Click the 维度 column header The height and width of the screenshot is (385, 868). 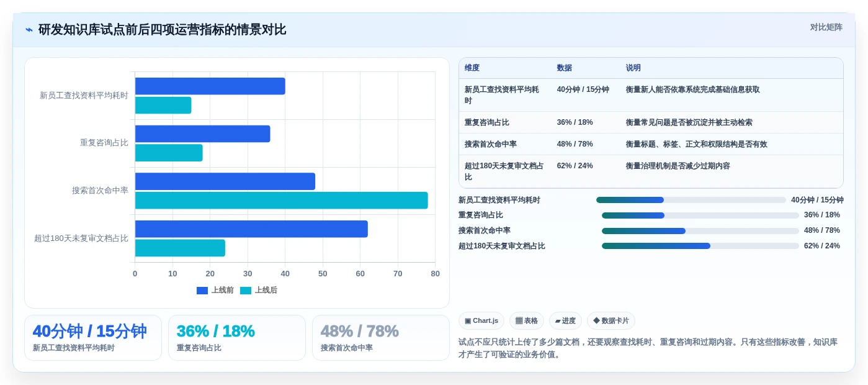[472, 68]
